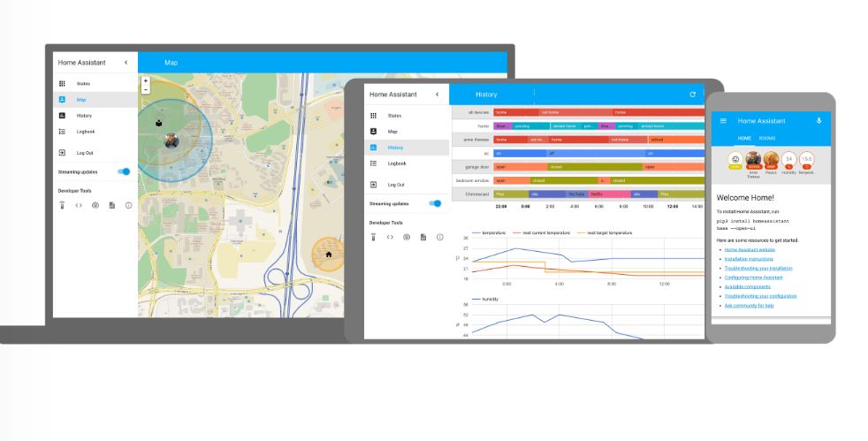868x441 pixels.
Task: Tap Paulus avatar badge on phone
Action: click(771, 162)
